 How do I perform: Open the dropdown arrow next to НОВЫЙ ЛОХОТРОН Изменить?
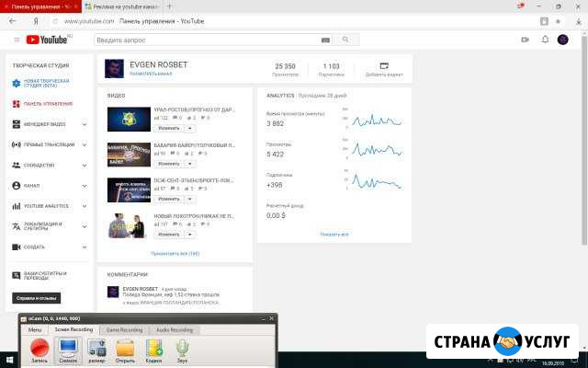point(190,235)
